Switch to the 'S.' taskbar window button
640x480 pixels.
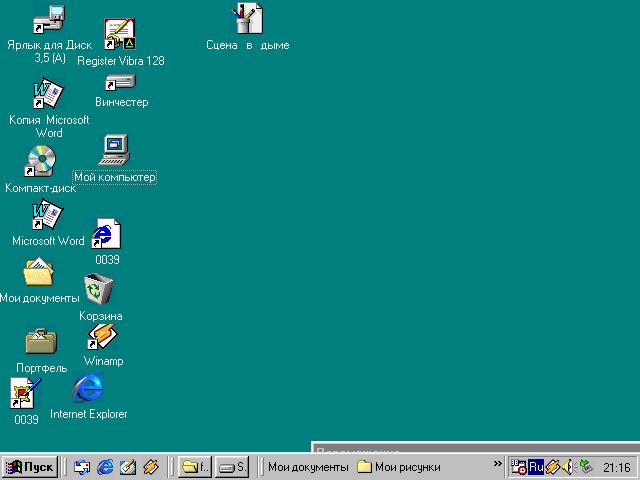point(232,467)
